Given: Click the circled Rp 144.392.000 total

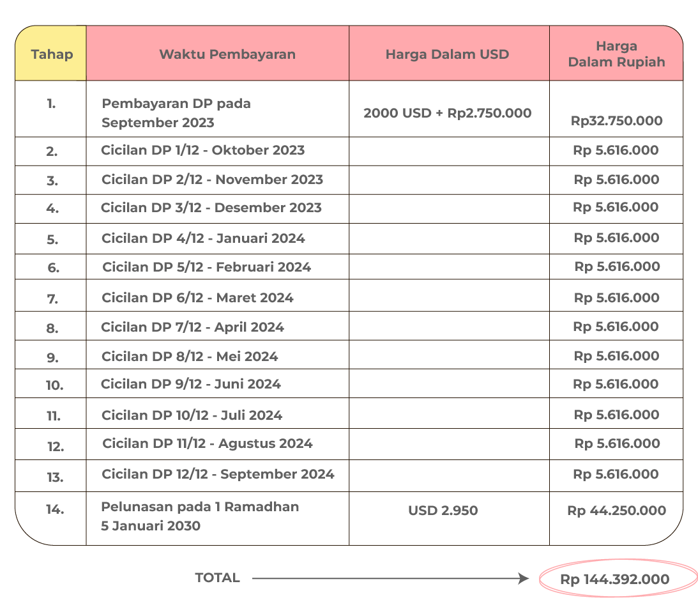Looking at the screenshot, I should click(x=615, y=580).
